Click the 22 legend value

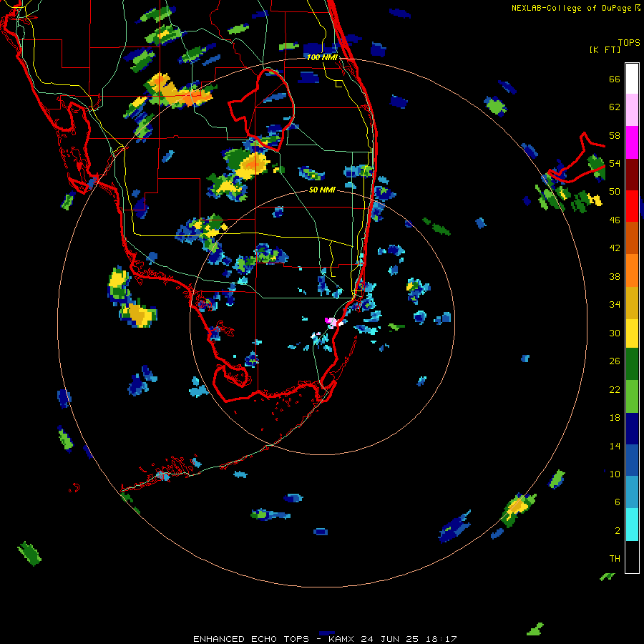[615, 389]
